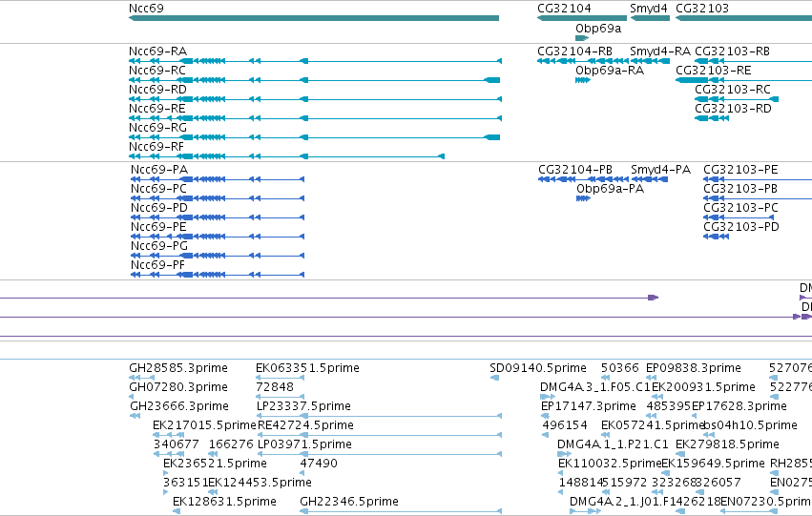Click the RE42724.5prime EST label
Viewport: 812px width, 516px height.
pyautogui.click(x=305, y=425)
